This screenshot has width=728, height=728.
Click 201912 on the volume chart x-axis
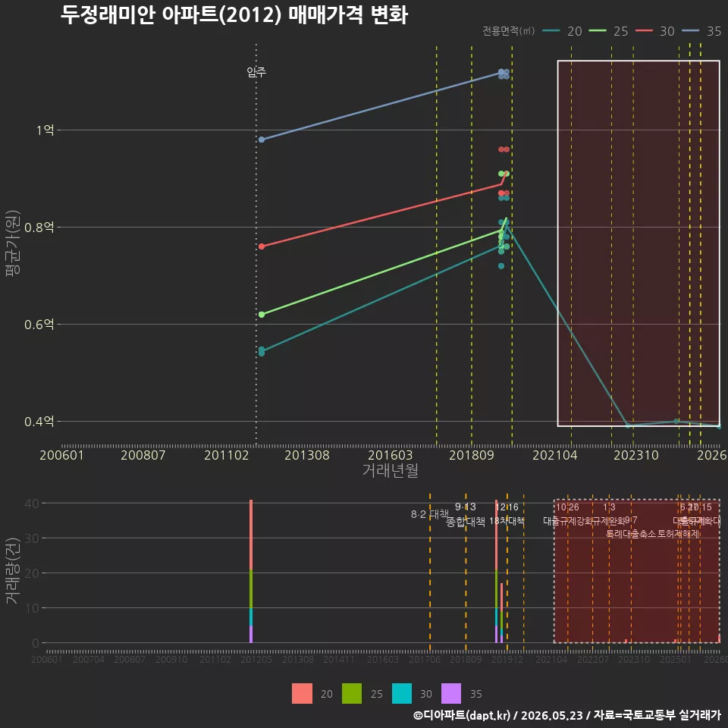click(x=507, y=659)
